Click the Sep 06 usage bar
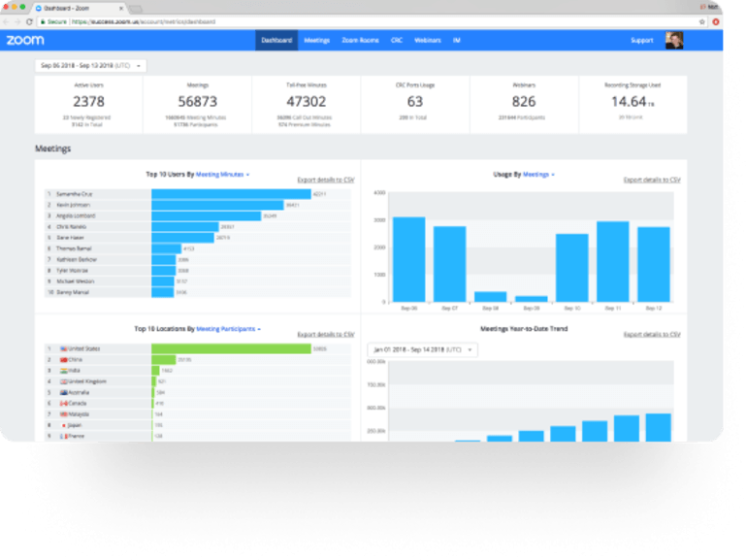Screen dimensions: 747x560 409,260
